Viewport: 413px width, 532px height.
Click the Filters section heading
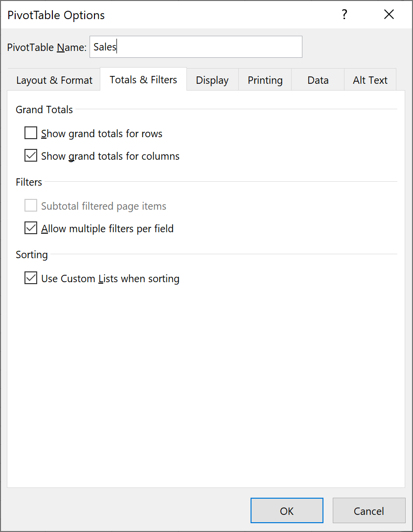(28, 182)
